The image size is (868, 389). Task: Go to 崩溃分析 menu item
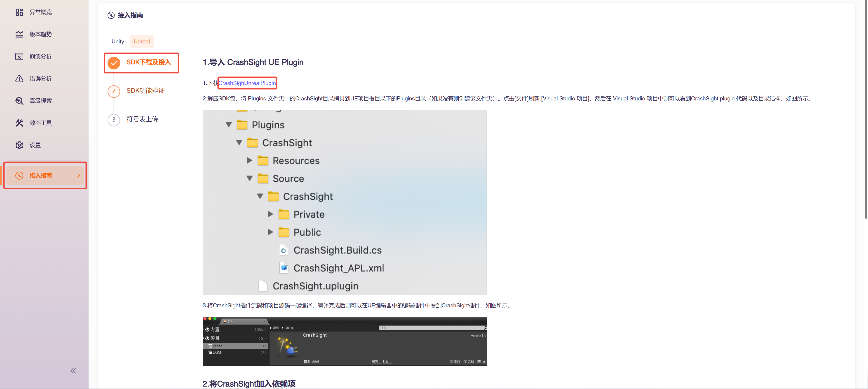(x=40, y=56)
